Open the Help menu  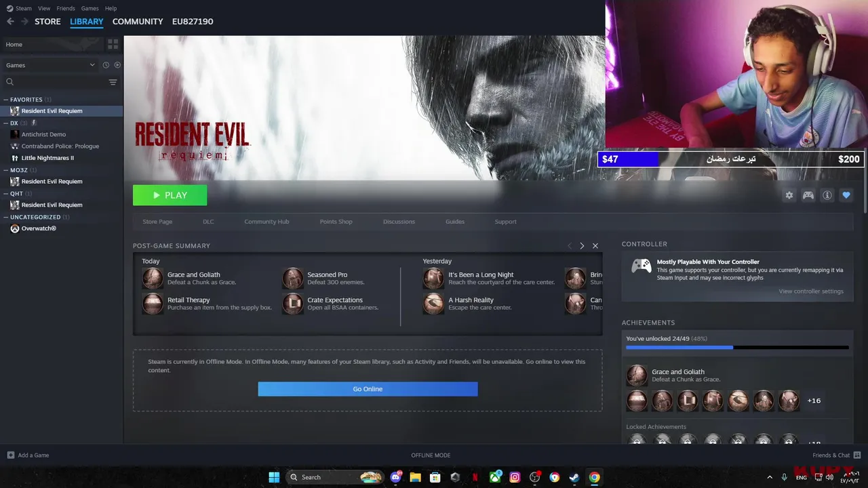coord(111,8)
